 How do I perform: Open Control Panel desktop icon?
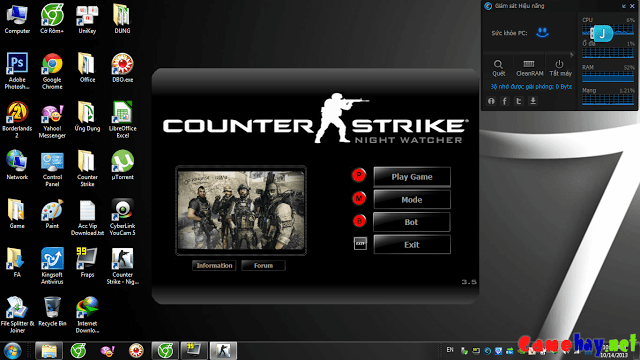coord(52,168)
